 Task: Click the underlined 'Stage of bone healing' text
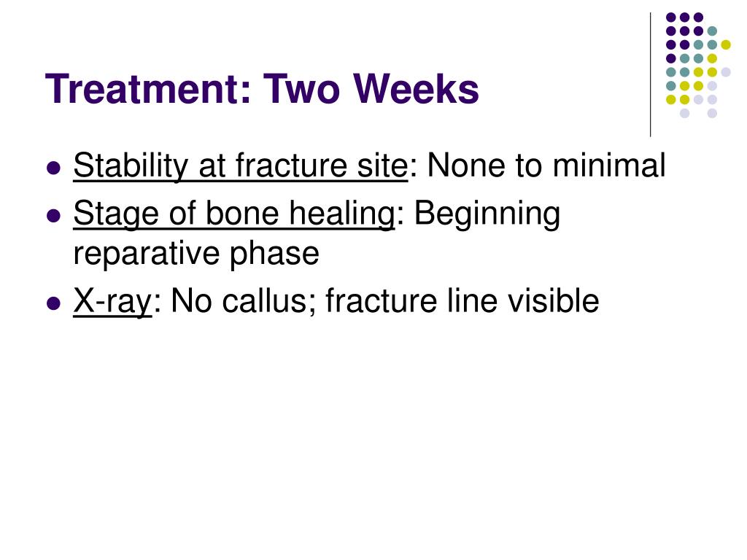click(234, 214)
